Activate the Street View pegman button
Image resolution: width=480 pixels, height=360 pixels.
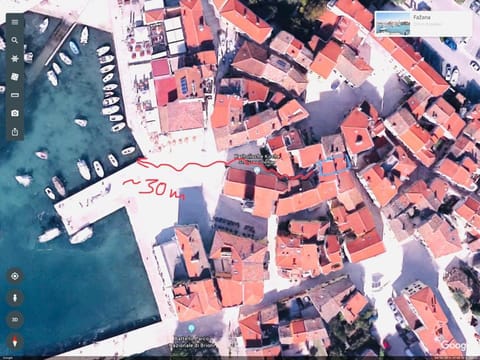[15, 298]
